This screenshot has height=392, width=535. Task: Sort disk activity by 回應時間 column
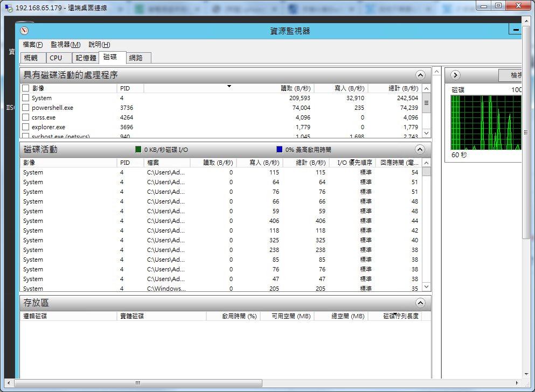[x=400, y=163]
